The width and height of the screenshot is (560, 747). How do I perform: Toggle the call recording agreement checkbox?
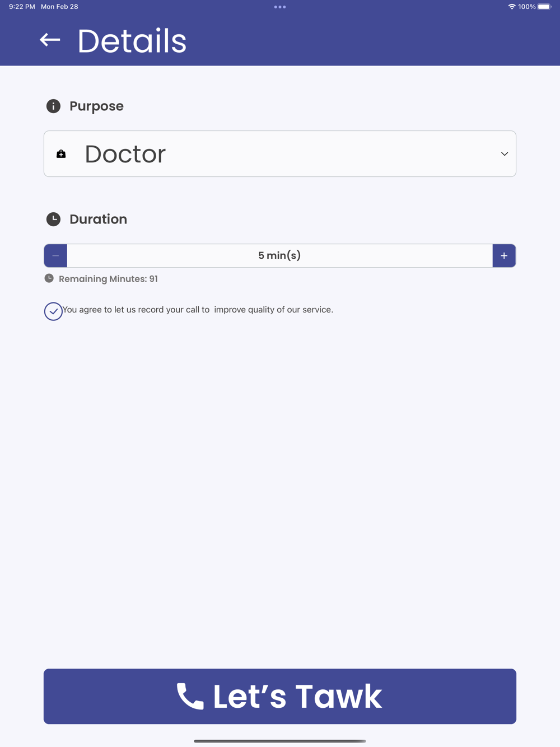click(53, 311)
